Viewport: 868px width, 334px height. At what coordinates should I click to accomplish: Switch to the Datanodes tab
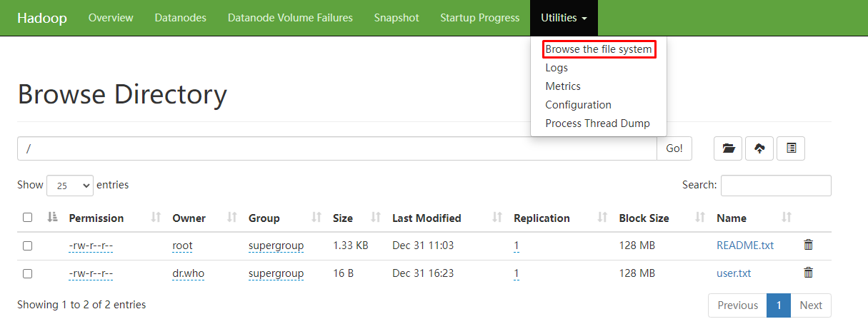[x=180, y=18]
